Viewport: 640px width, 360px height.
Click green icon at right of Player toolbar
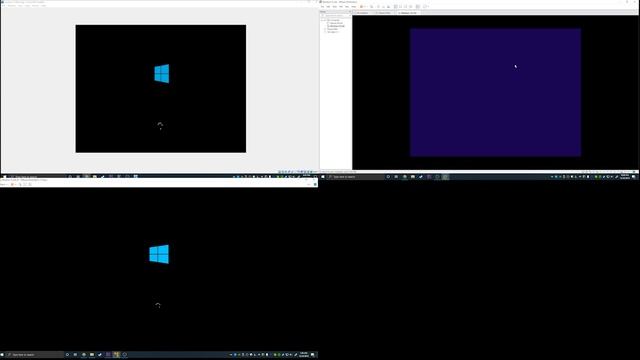pos(315,184)
